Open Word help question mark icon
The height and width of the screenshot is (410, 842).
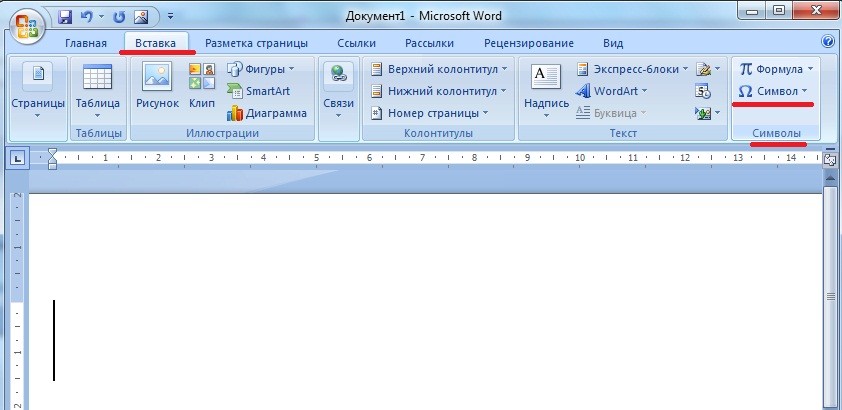coord(828,43)
